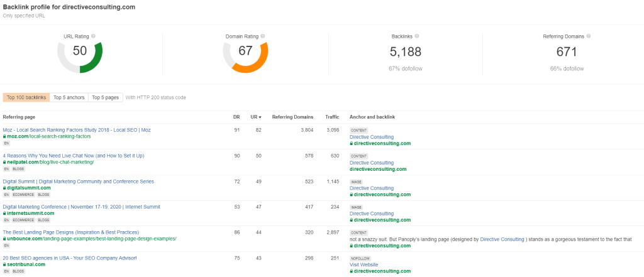Click the Backlinks info icon

417,36
